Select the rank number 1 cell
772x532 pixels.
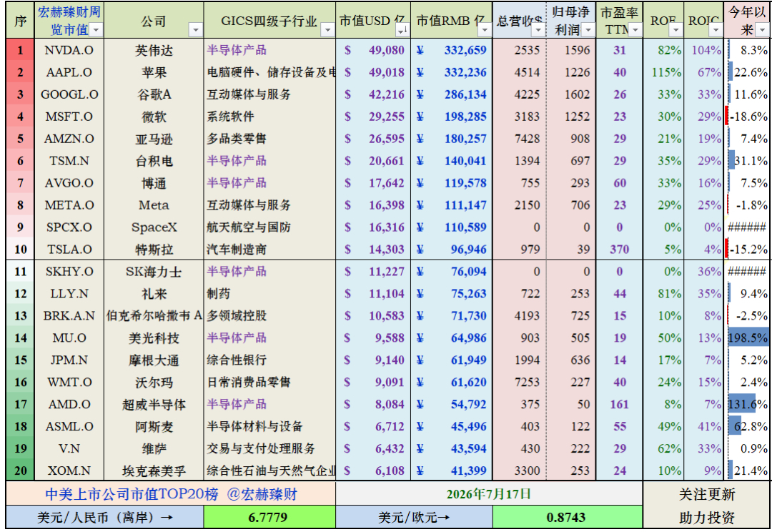[20, 50]
